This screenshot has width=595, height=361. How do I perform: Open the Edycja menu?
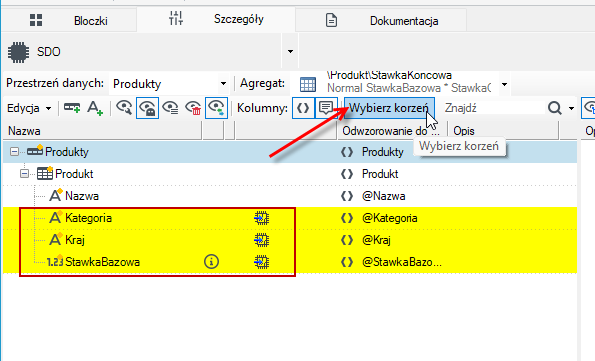point(29,108)
